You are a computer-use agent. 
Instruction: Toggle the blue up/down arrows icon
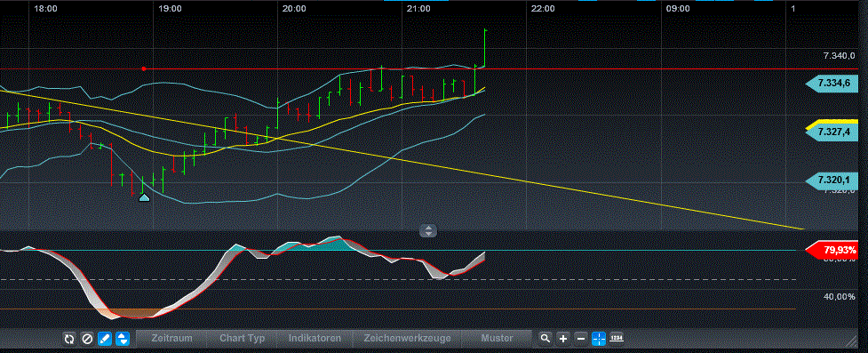click(123, 339)
